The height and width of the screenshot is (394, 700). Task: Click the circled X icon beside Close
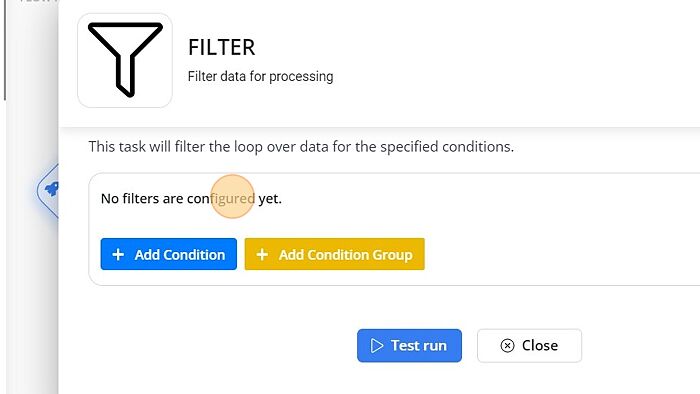coord(507,345)
